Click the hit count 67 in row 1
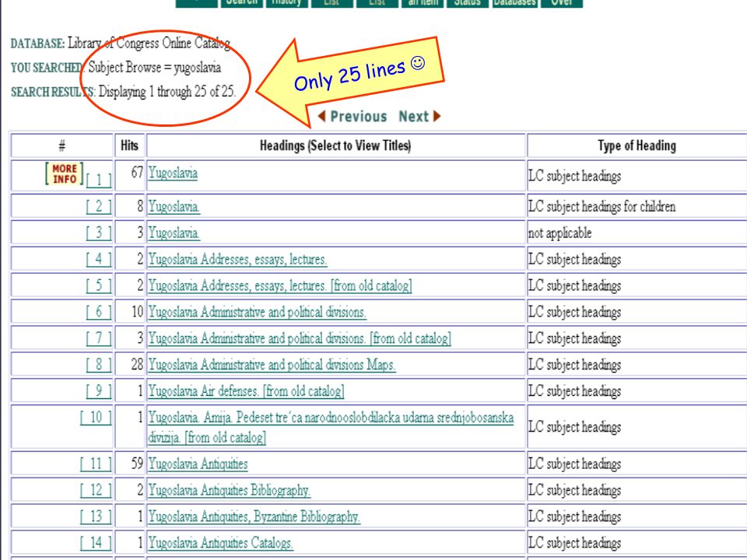The image size is (747, 560). point(137,173)
